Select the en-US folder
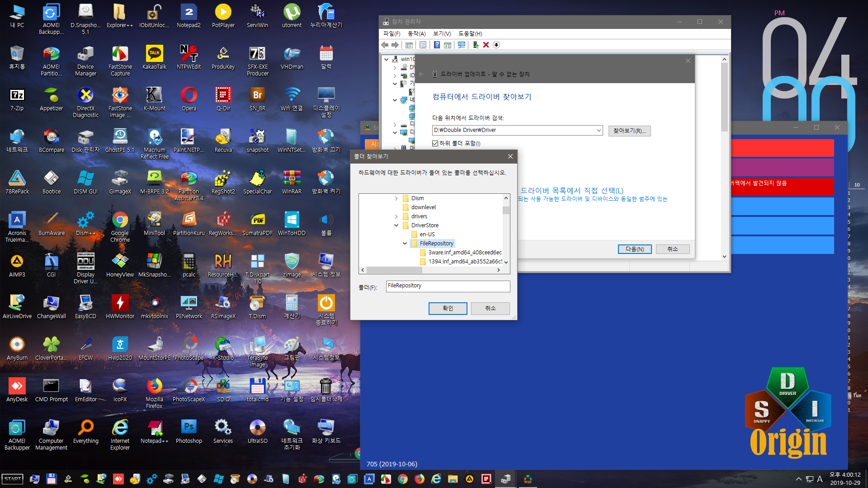The image size is (868, 488). click(x=427, y=235)
